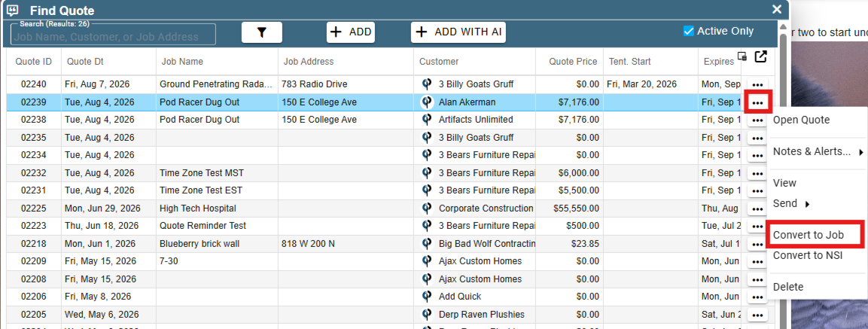This screenshot has width=868, height=329.
Task: Uncheck the Active Only checkbox
Action: tap(689, 31)
